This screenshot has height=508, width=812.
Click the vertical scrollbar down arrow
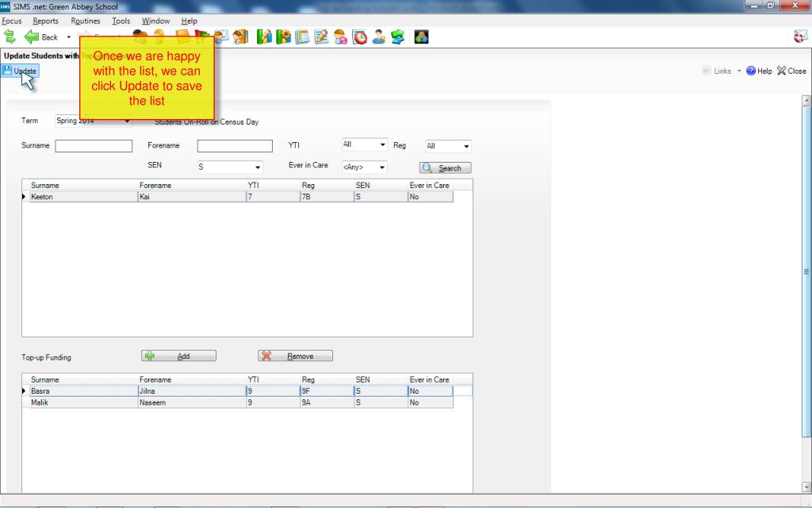click(806, 487)
